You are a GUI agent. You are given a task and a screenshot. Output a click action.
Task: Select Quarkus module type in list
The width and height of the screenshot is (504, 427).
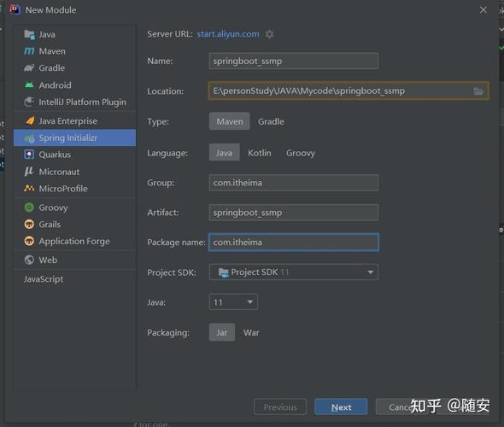click(x=75, y=155)
